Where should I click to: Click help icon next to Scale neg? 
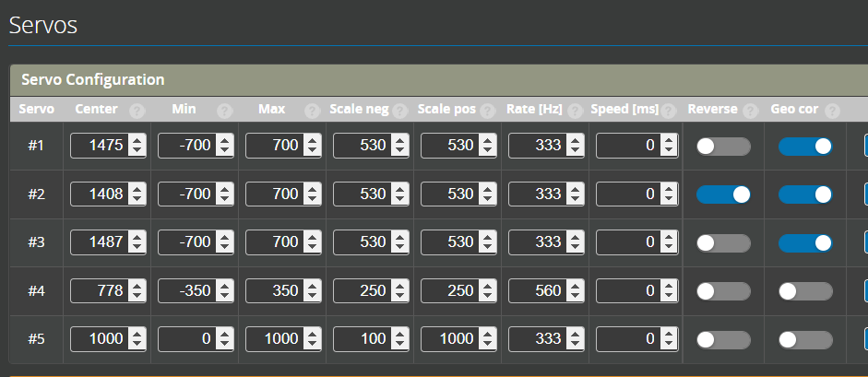399,111
